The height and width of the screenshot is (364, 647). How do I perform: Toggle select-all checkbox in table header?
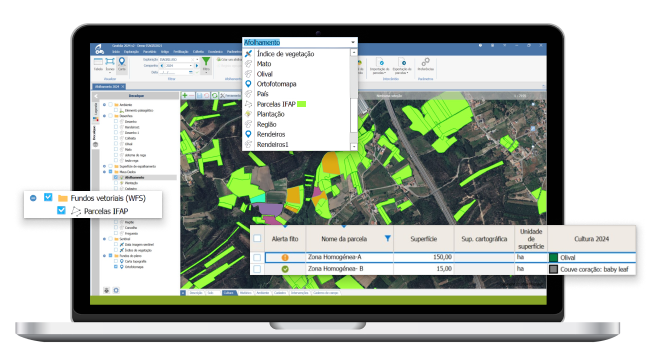click(x=257, y=238)
